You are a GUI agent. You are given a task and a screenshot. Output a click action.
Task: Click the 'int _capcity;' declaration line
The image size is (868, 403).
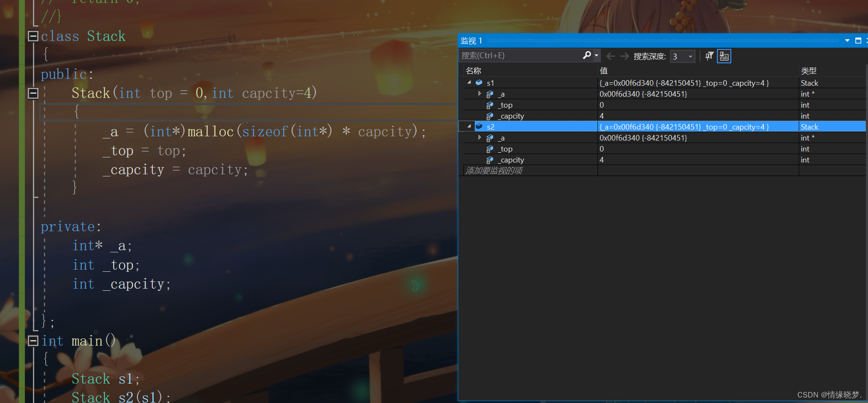pos(122,284)
